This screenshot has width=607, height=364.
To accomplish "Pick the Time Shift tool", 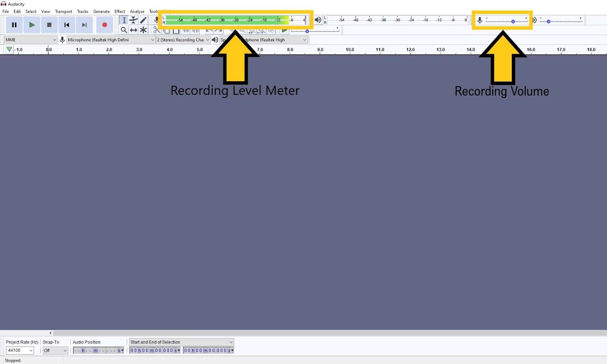I will pyautogui.click(x=134, y=30).
